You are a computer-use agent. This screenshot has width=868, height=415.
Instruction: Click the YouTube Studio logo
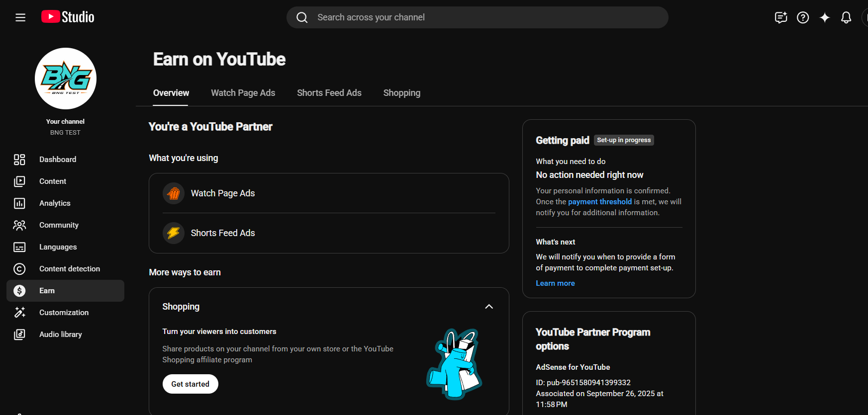tap(68, 17)
